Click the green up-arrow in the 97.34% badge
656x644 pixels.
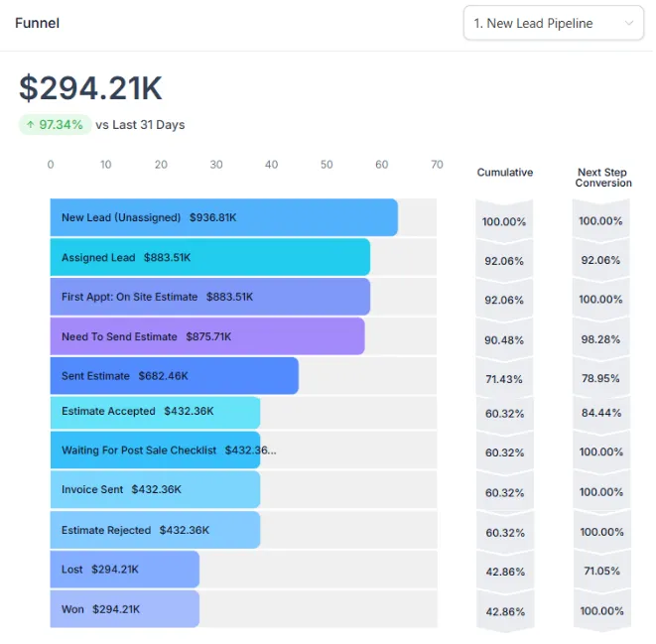click(30, 125)
